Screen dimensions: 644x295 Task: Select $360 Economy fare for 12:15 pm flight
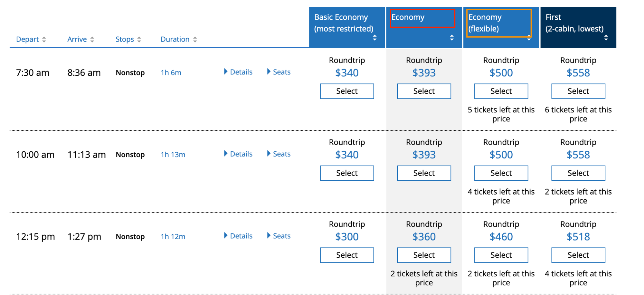tap(424, 255)
